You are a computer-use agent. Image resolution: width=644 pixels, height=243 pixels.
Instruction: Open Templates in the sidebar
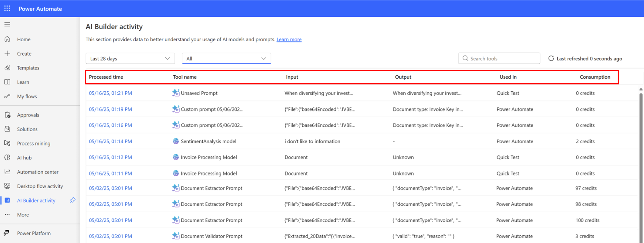tap(28, 68)
